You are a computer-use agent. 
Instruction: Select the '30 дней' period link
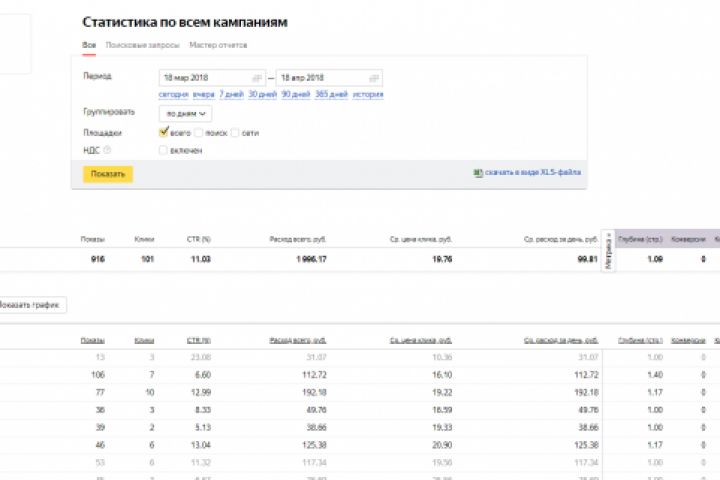[x=263, y=94]
